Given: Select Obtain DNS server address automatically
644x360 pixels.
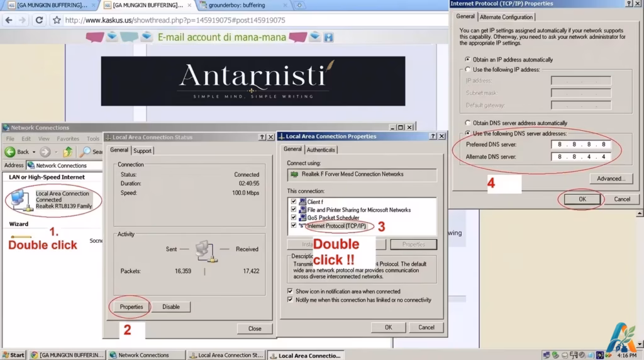Looking at the screenshot, I should pos(467,123).
